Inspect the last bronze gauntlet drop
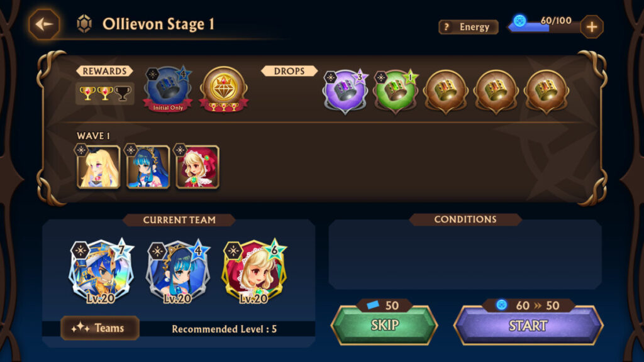The width and height of the screenshot is (644, 362). tap(547, 92)
